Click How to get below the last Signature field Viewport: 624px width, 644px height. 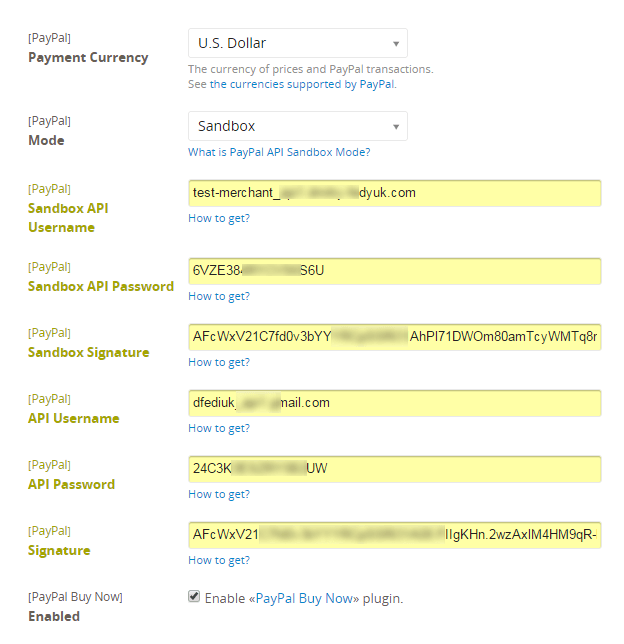(x=219, y=560)
